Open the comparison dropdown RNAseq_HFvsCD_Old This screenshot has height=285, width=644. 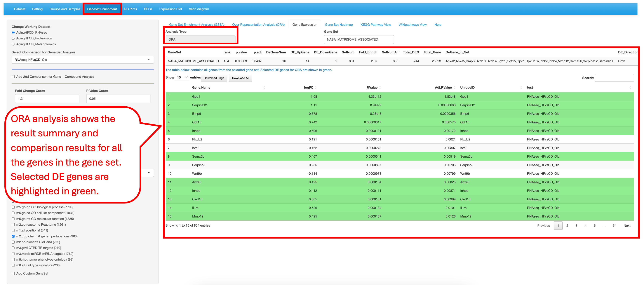coord(83,60)
